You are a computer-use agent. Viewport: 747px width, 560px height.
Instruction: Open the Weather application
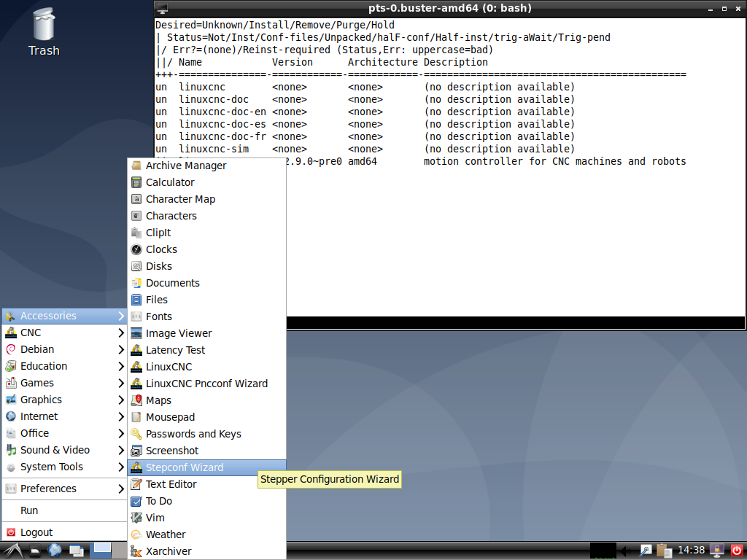[206, 534]
